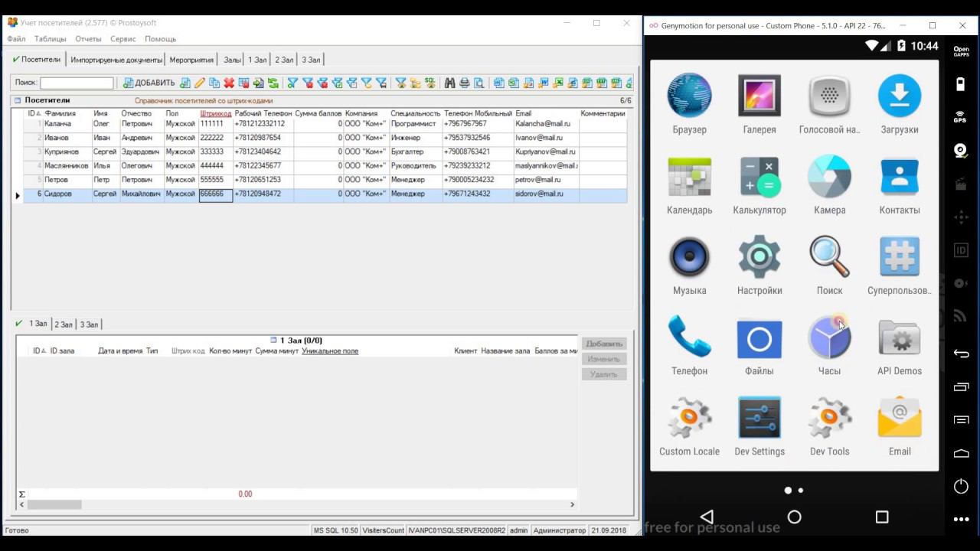Click the printer icon in toolbar
The image size is (980, 551).
(464, 83)
